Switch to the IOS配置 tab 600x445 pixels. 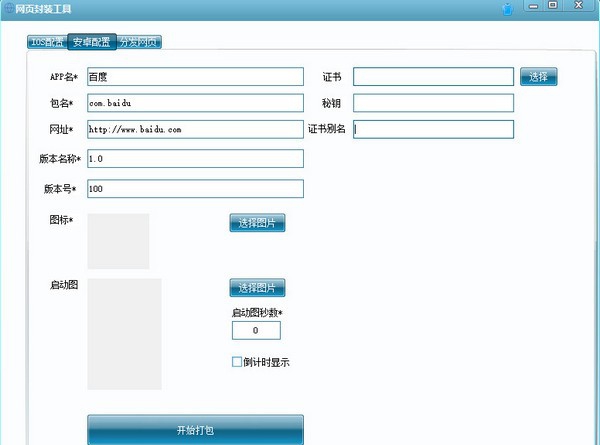(47, 42)
